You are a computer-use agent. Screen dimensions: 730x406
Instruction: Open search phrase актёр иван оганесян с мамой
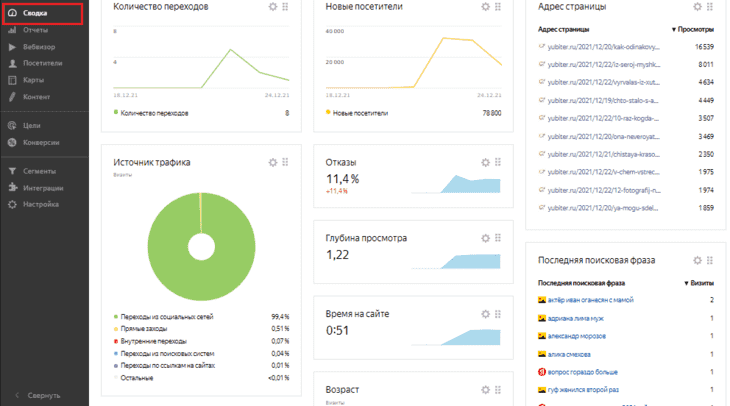click(x=590, y=300)
